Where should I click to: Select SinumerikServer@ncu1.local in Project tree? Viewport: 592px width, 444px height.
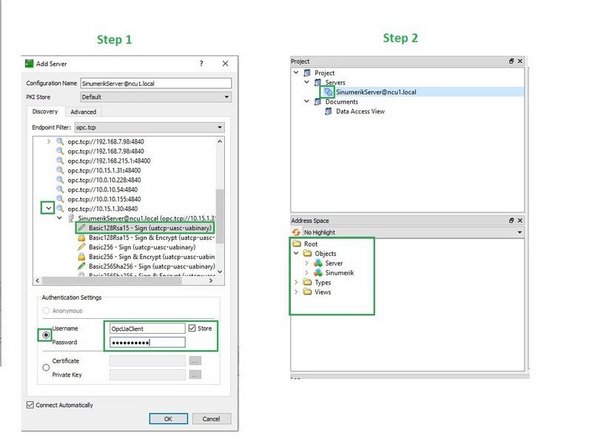(376, 92)
